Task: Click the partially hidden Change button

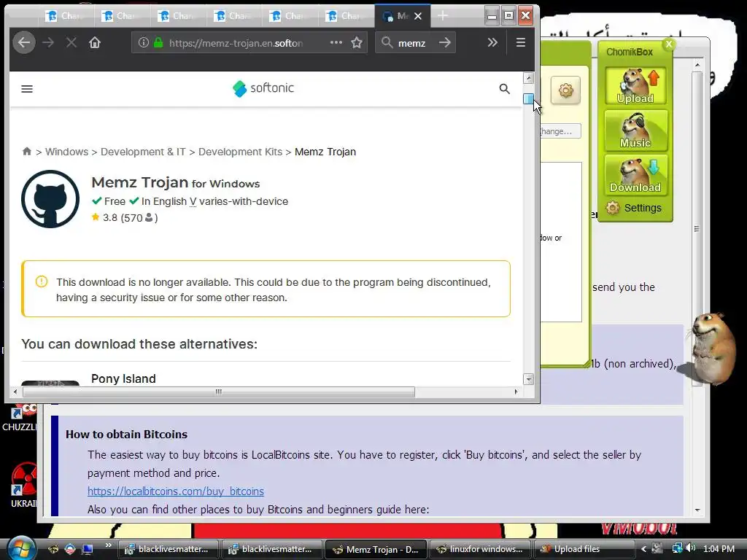Action: [560, 131]
